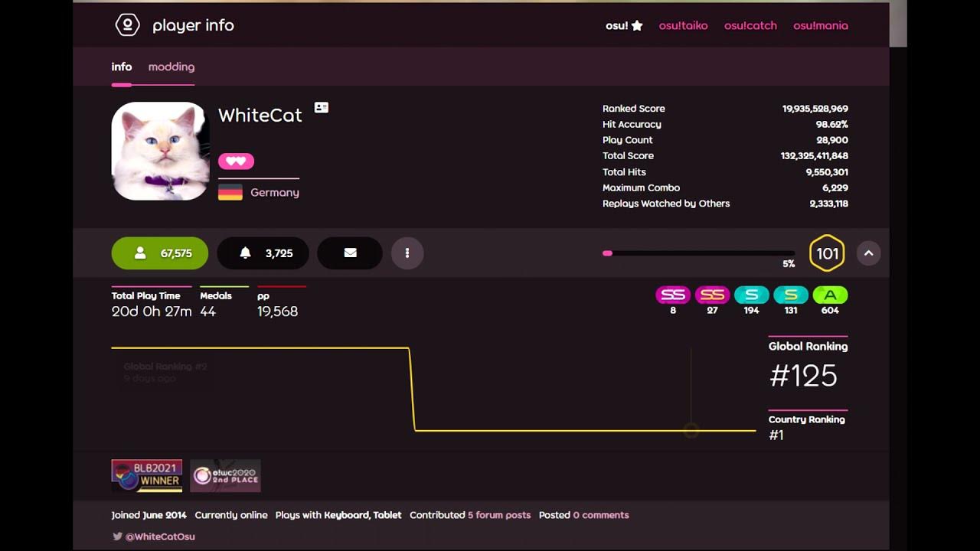980x551 pixels.
Task: Click the Maximum Combo value 6,229
Action: 835,187
